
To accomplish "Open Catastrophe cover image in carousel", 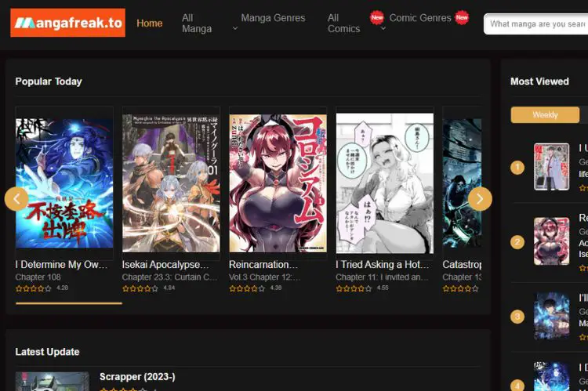I will [462, 183].
